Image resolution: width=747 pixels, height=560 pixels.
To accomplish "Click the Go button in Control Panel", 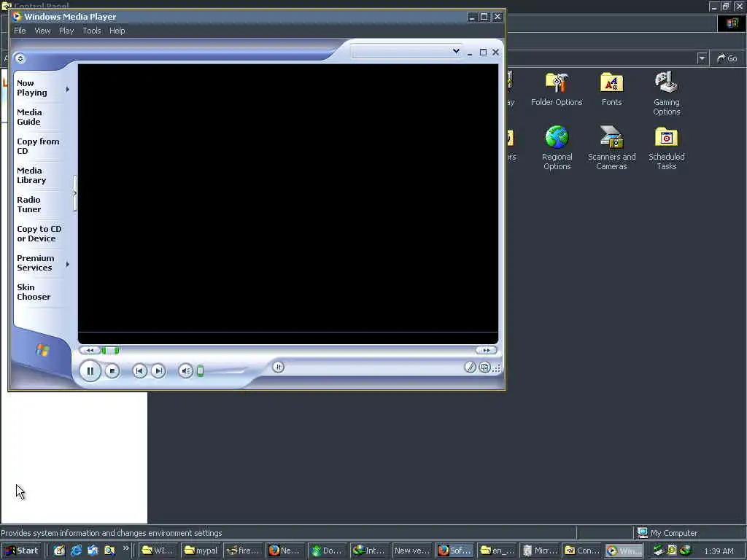I will point(727,58).
